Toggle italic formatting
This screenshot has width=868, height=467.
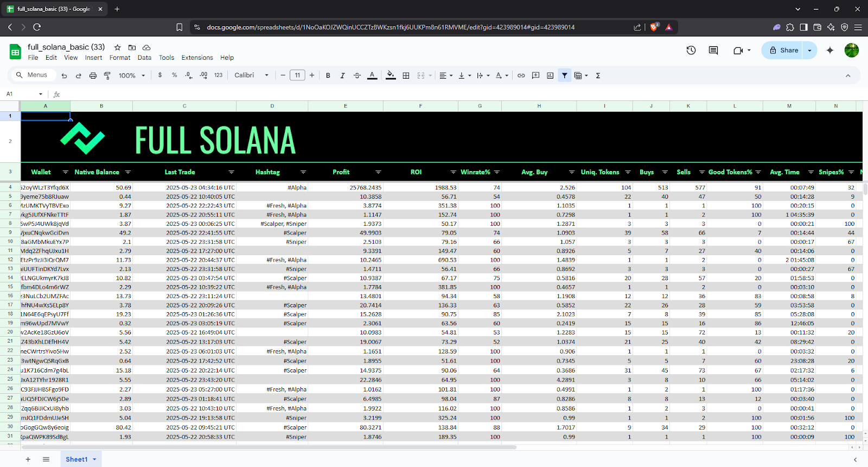(x=342, y=75)
